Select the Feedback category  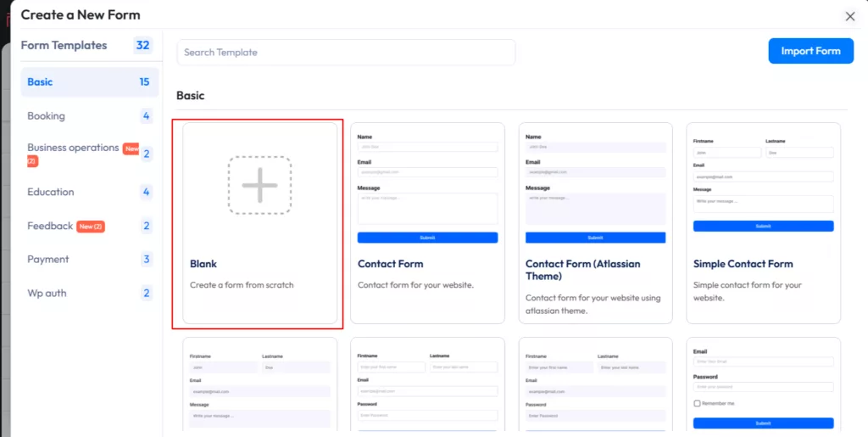(x=50, y=226)
